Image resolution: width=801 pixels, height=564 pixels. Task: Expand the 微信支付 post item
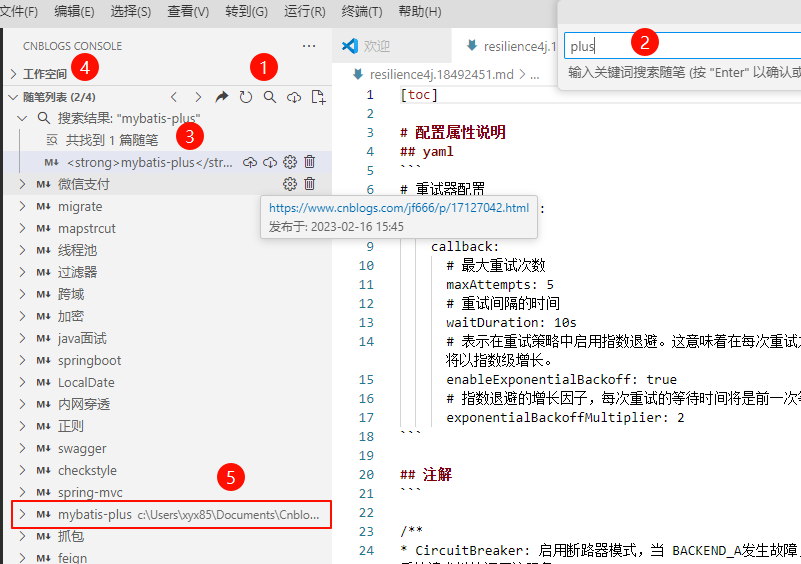pyautogui.click(x=22, y=184)
